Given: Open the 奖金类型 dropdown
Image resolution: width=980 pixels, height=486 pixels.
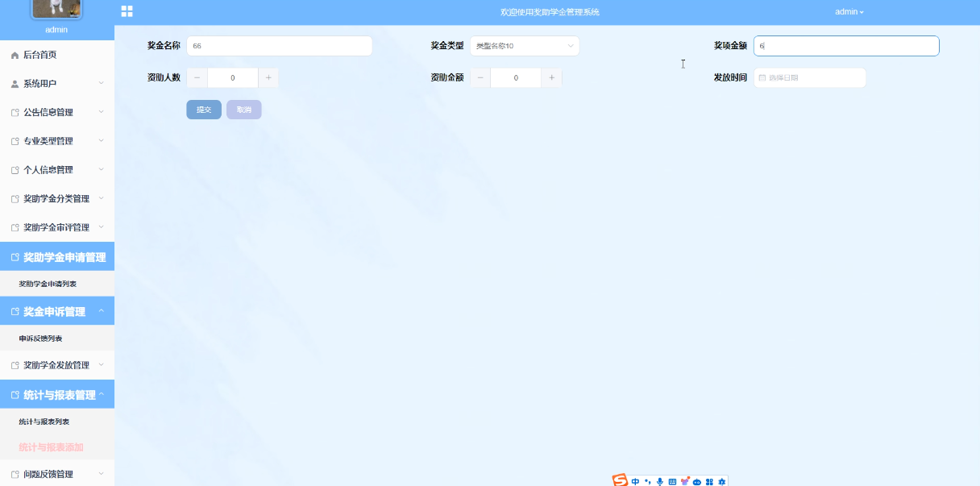Looking at the screenshot, I should click(525, 46).
